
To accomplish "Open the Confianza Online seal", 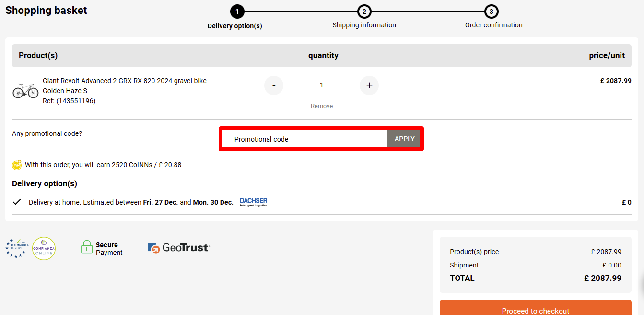I will pyautogui.click(x=44, y=249).
